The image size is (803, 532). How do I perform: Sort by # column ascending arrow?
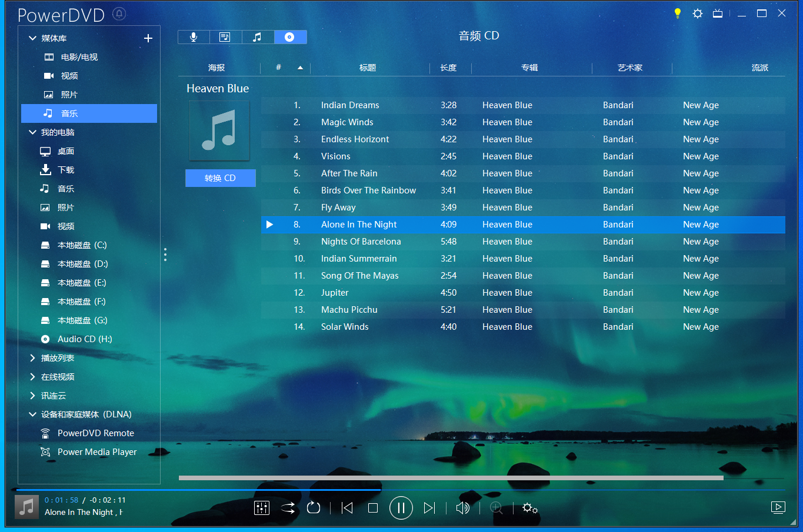pos(300,68)
